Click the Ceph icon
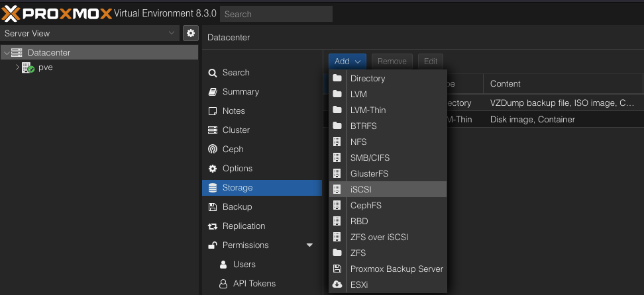 (212, 149)
